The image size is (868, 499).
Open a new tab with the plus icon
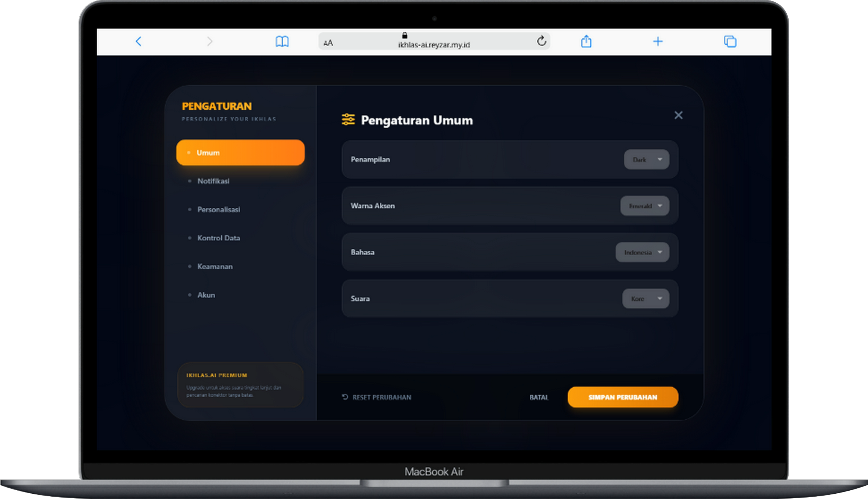pos(658,41)
